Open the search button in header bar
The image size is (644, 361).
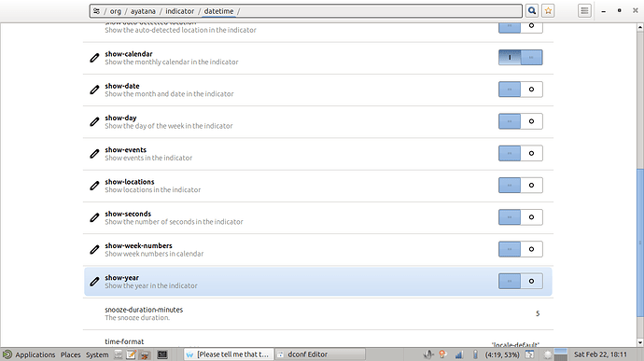(531, 11)
